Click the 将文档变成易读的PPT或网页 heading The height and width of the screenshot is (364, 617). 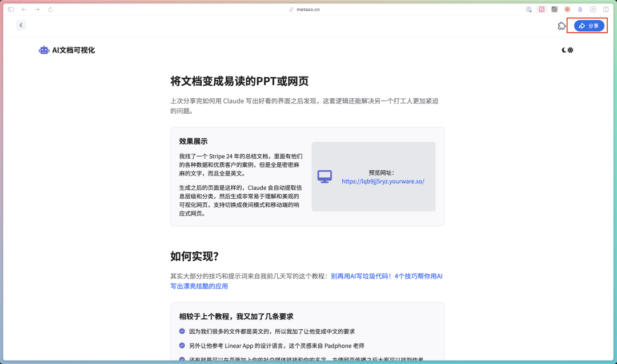pos(239,81)
